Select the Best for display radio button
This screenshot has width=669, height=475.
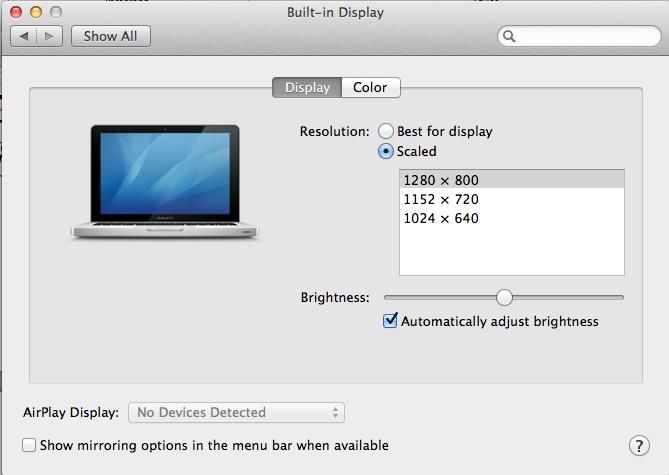click(x=386, y=131)
